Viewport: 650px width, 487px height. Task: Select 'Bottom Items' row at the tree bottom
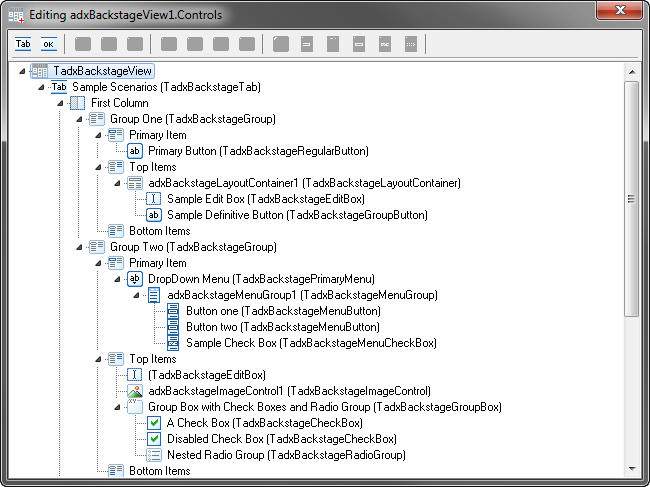coord(160,471)
